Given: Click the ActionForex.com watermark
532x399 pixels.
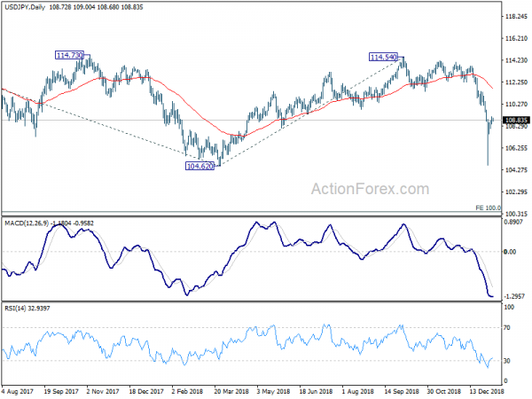Looking at the screenshot, I should 370,189.
